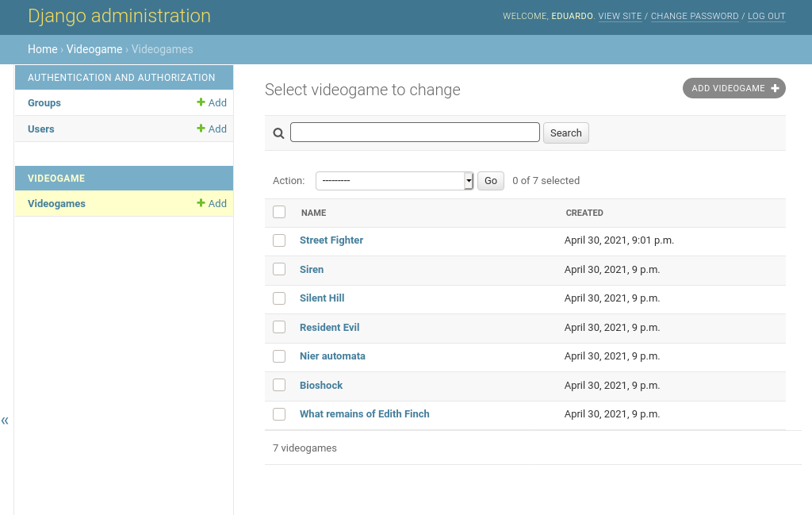Screen dimensions: 812x515
Task: Click the plus icon next to Groups
Action: tap(201, 102)
